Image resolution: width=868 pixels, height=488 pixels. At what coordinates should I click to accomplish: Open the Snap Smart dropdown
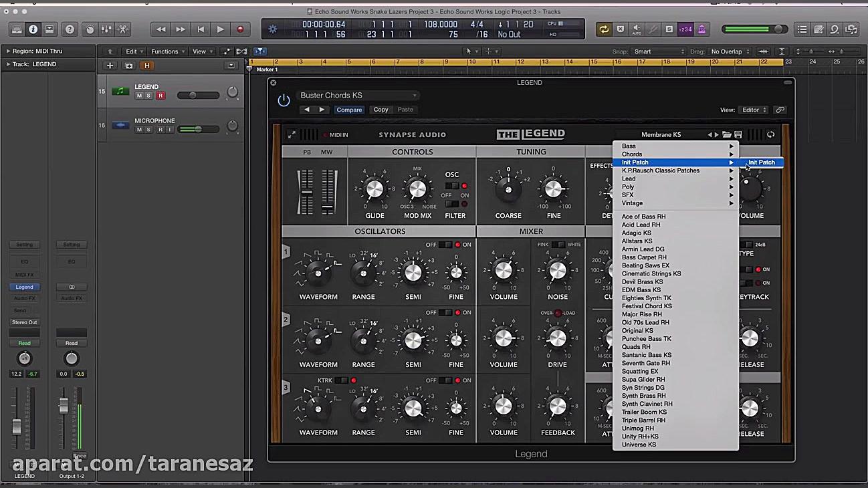[x=659, y=51]
